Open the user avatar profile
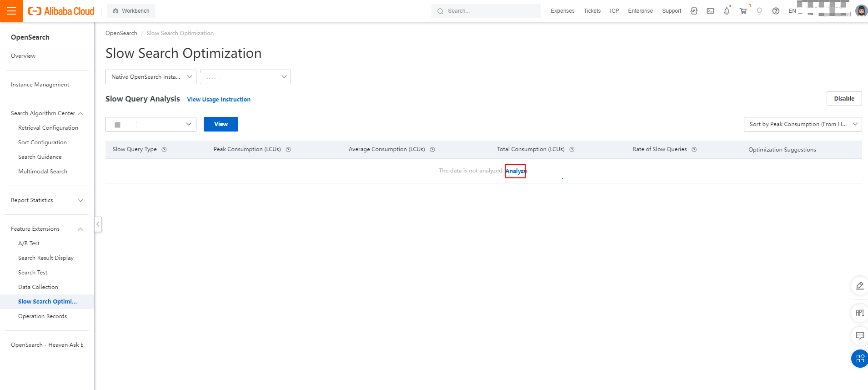 [x=861, y=11]
